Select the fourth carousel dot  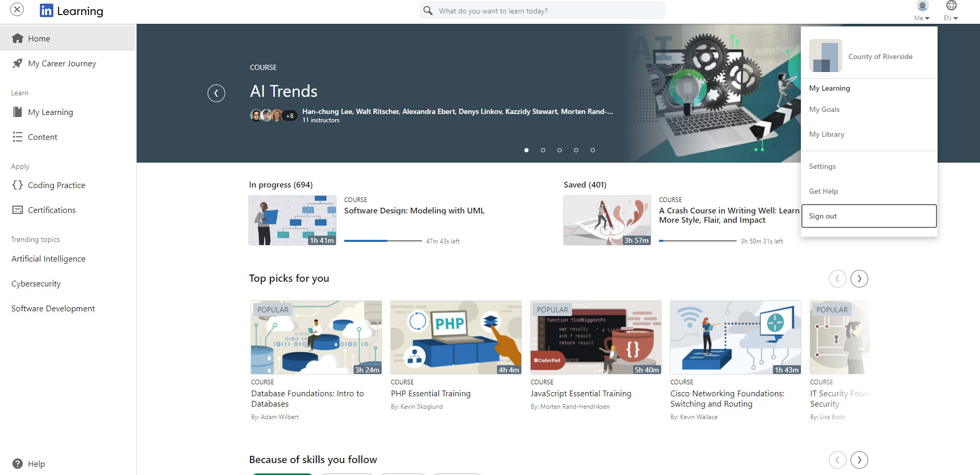(x=576, y=150)
